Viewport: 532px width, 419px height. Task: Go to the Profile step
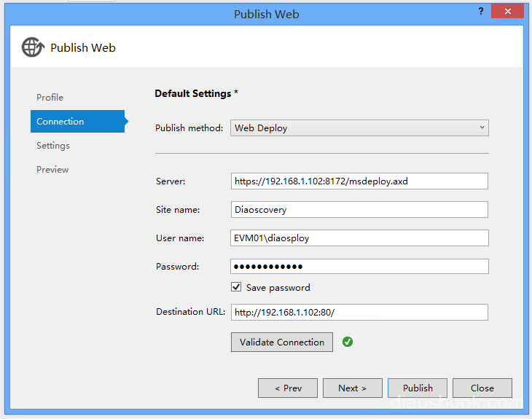(x=50, y=98)
